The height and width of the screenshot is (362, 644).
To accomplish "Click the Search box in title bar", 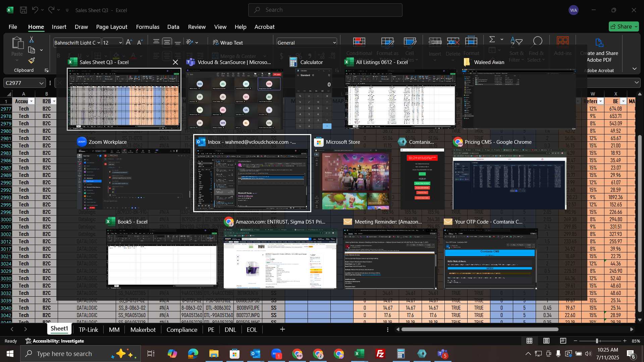I will pyautogui.click(x=325, y=10).
